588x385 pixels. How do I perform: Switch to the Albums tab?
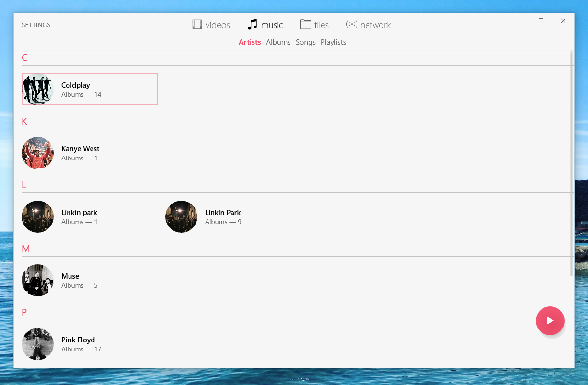[x=278, y=42]
